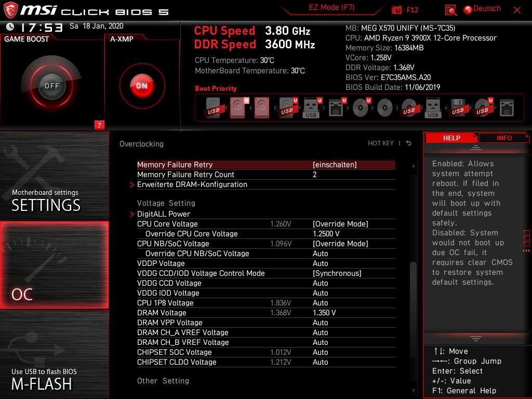Select USB key boot icon without U badge
This screenshot has height=399, width=532.
coord(433,108)
